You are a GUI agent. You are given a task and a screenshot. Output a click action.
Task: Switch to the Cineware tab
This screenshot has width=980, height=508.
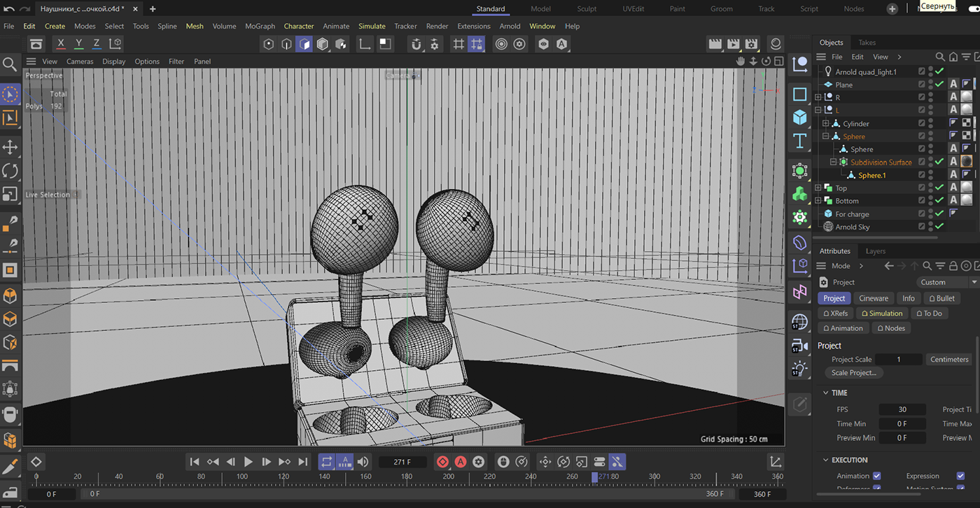coord(874,298)
